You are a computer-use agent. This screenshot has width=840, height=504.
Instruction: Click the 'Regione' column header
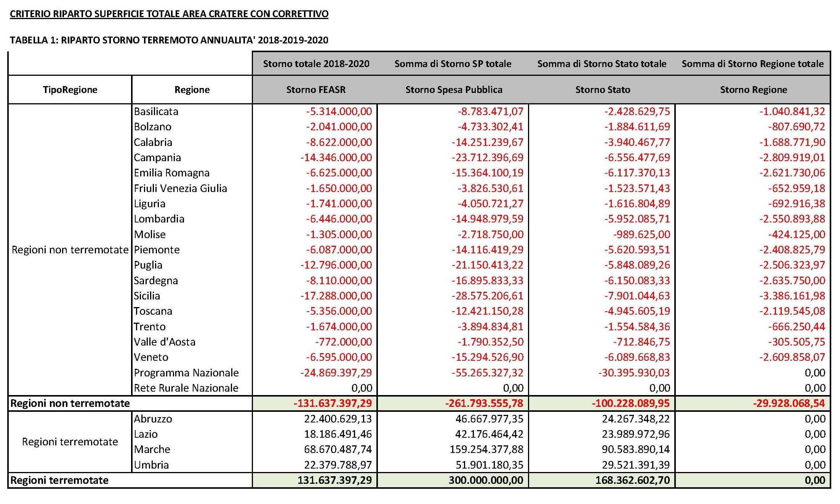pyautogui.click(x=192, y=90)
